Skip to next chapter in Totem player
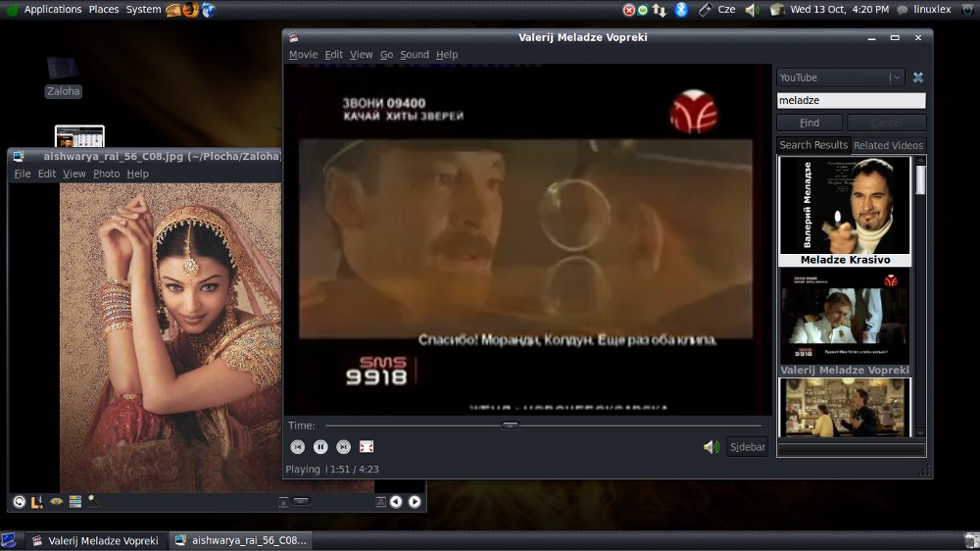The height and width of the screenshot is (551, 980). (343, 446)
